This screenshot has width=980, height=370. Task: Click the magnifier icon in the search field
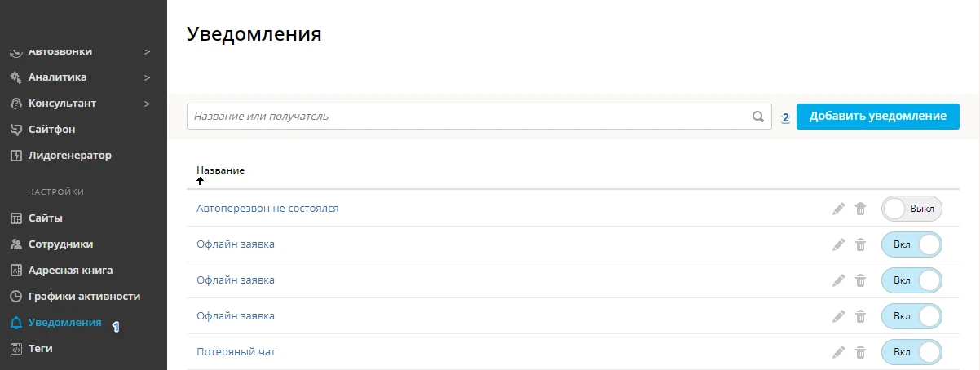tap(758, 117)
